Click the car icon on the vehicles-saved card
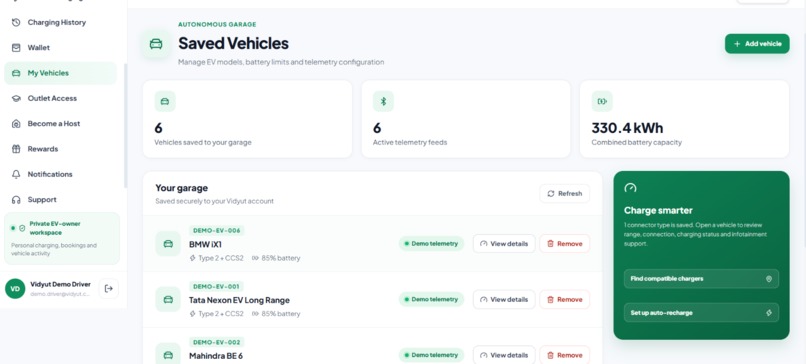 coord(165,101)
